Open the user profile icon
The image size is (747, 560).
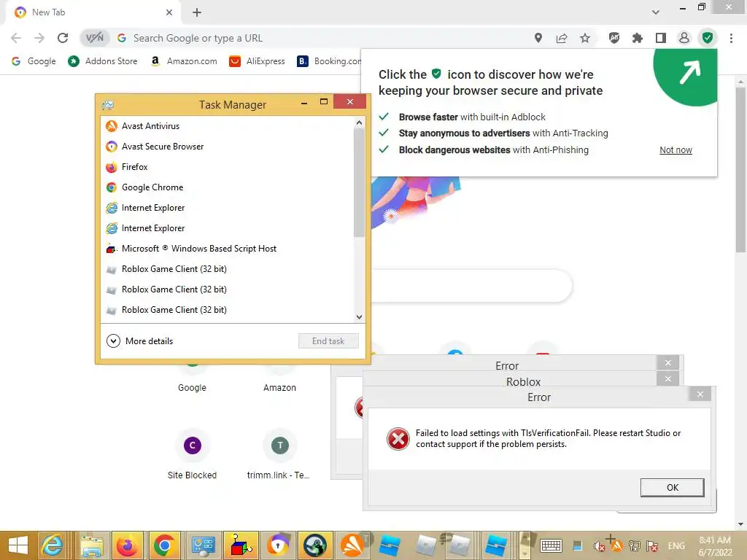point(684,38)
